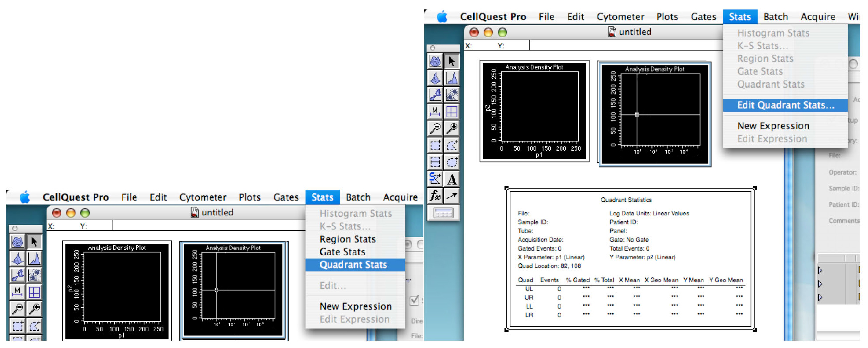Select Snap-To Region tool in right screenshot palette
Viewport: 868px width, 348px height.
point(435,179)
